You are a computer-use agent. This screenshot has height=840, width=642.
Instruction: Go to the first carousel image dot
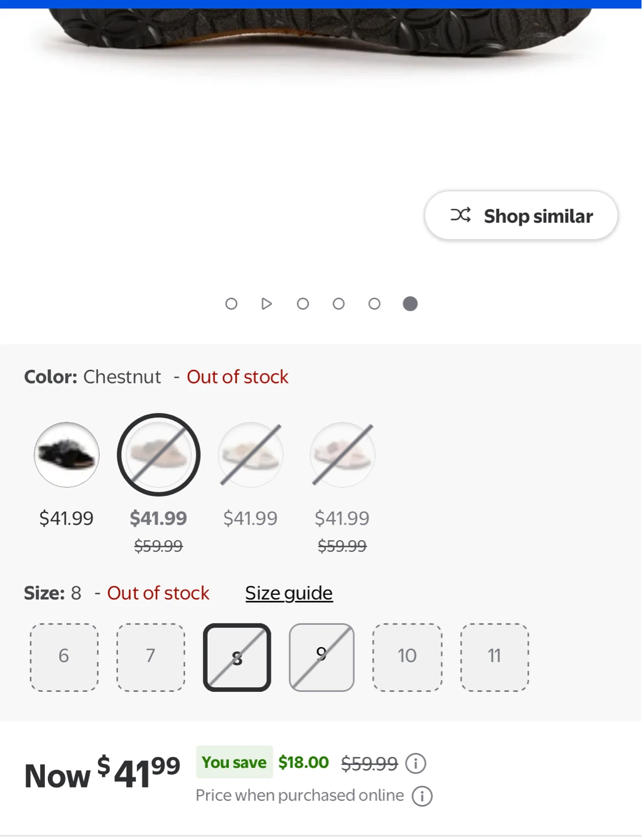tap(231, 304)
